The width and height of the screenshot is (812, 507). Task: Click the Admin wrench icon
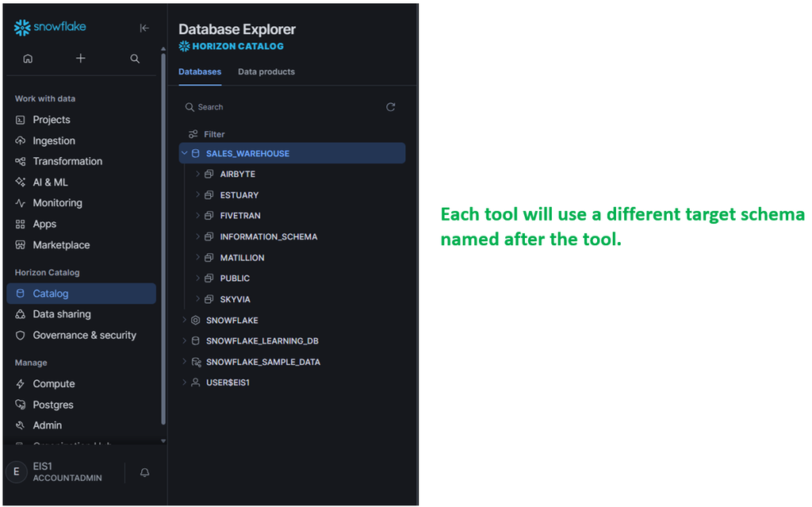click(x=20, y=425)
